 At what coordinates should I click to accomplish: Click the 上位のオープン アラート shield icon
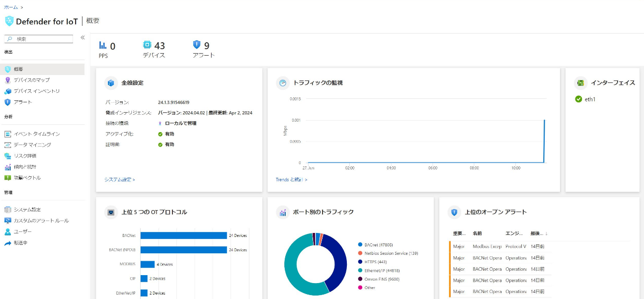[x=454, y=212]
